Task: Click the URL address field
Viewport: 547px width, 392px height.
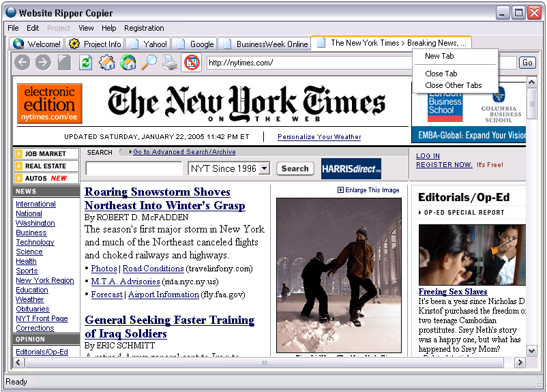Action: 361,63
